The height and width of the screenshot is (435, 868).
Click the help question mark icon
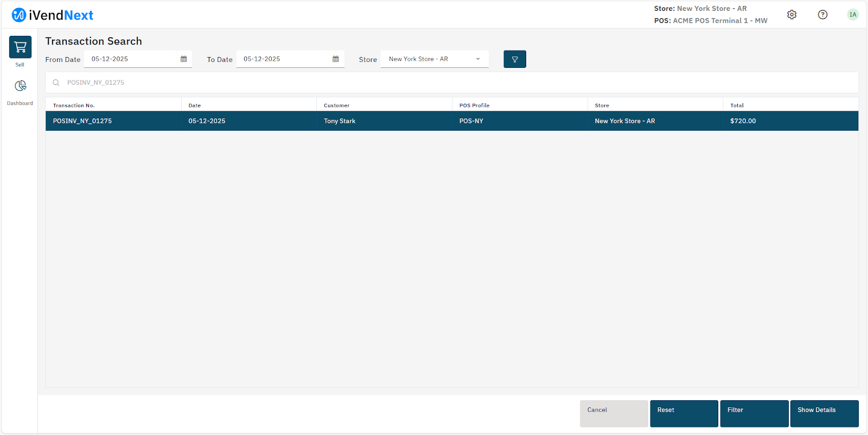822,15
